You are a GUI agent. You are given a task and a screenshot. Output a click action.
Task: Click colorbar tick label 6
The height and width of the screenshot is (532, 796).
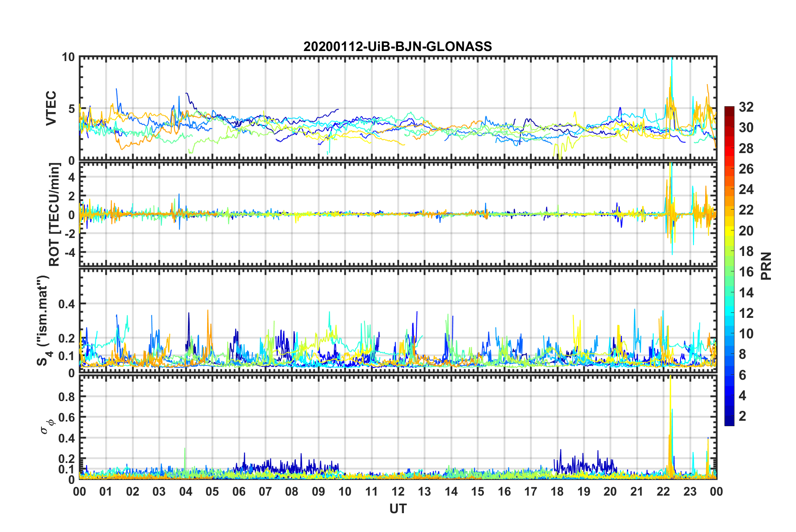click(x=742, y=375)
